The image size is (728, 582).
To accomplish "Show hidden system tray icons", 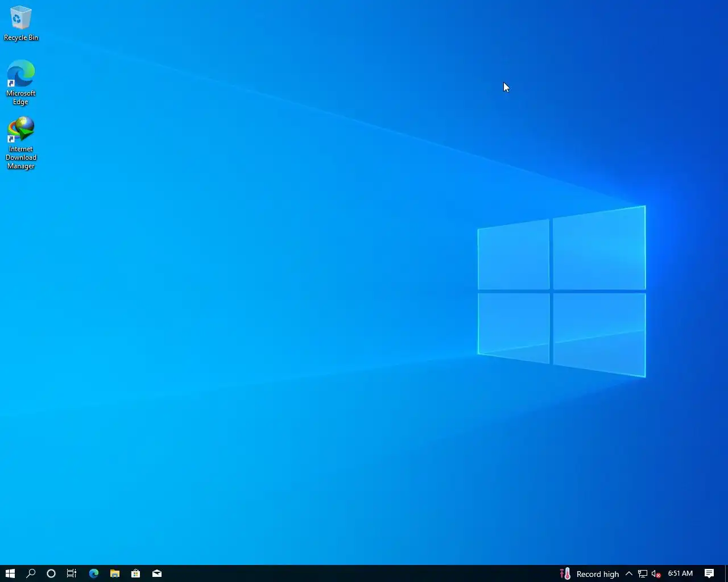I will [x=629, y=573].
